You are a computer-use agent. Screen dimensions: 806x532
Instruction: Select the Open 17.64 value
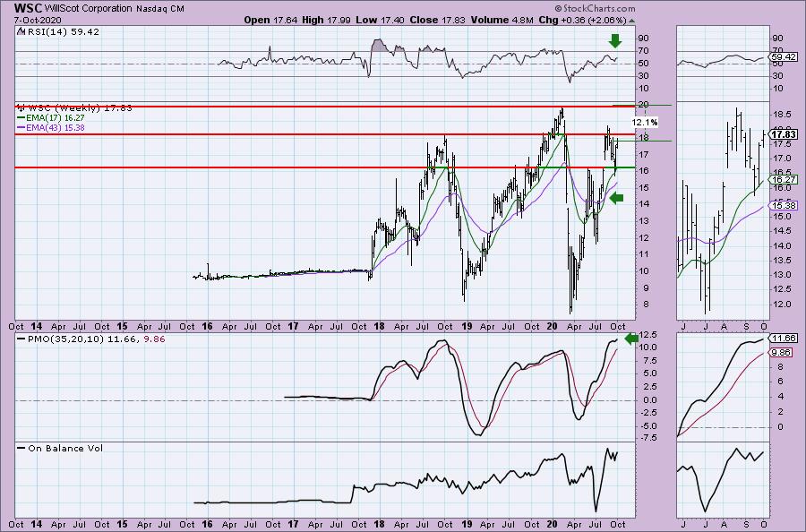tap(270, 20)
